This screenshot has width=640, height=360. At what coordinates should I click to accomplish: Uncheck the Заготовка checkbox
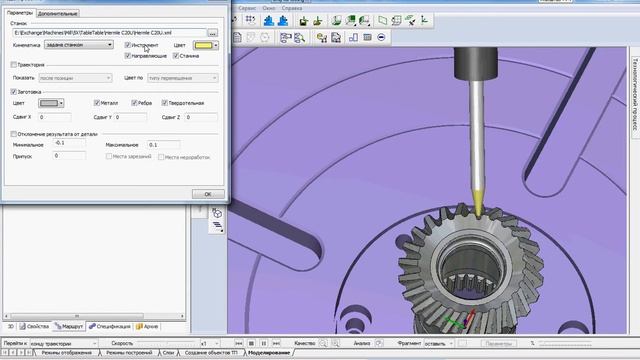pyautogui.click(x=14, y=92)
